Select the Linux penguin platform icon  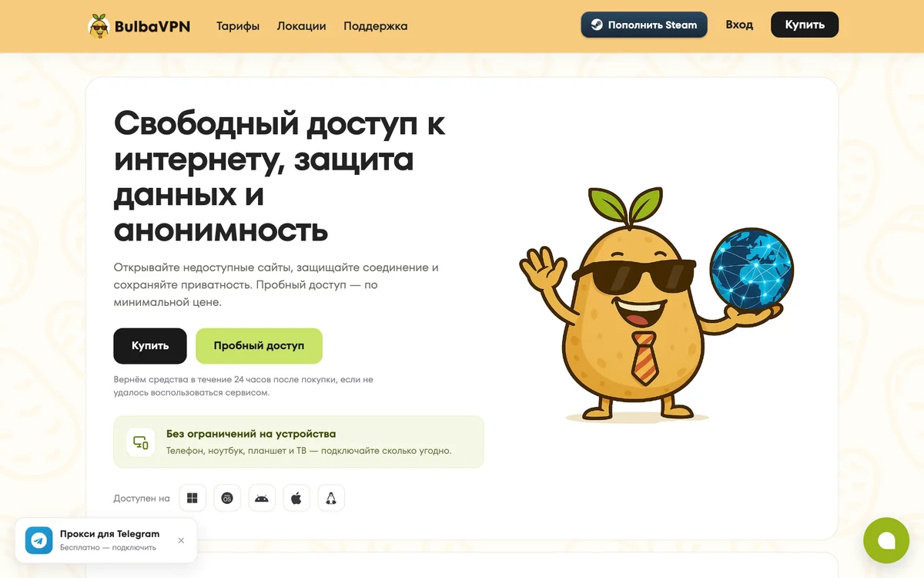point(331,498)
